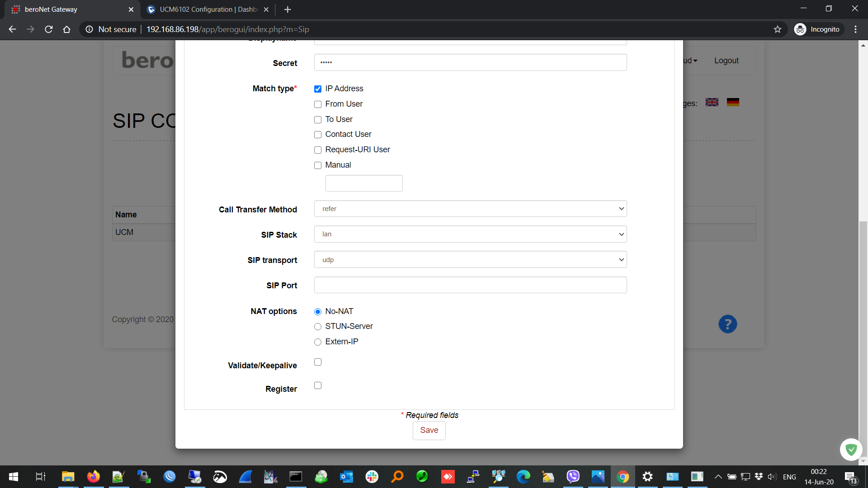
Task: Toggle the Validate/Keepalive checkbox
Action: [x=318, y=362]
